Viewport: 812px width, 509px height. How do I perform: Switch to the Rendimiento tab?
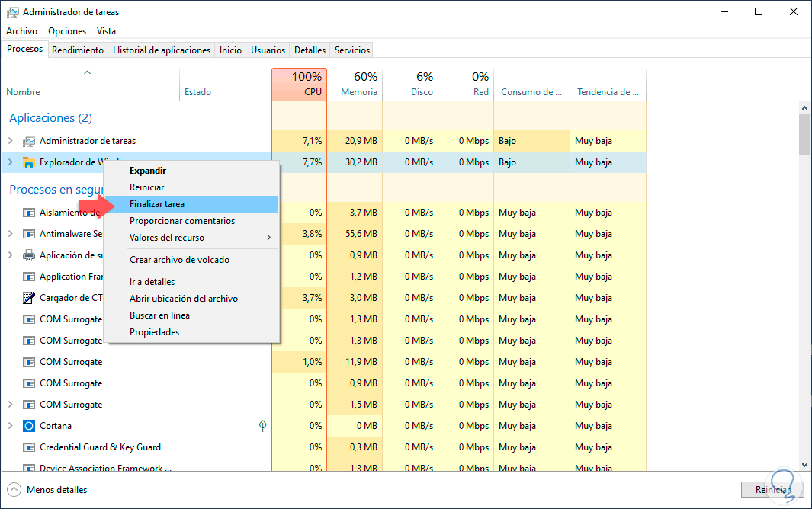78,50
